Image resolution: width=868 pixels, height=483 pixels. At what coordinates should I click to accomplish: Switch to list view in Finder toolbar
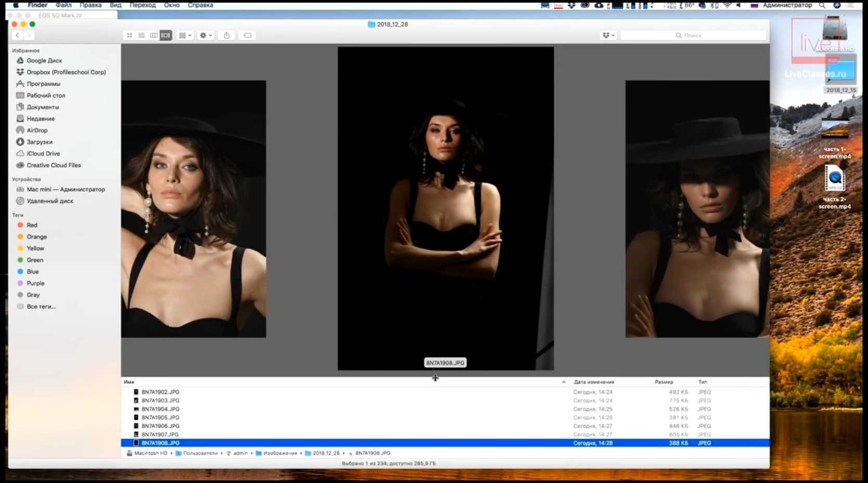(x=142, y=35)
